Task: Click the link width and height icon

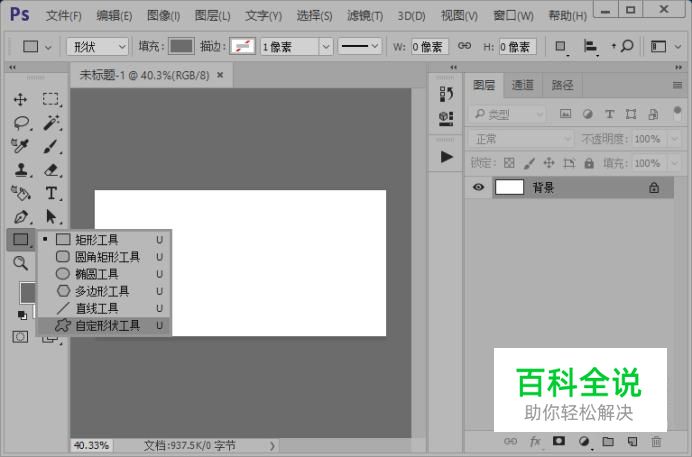Action: [464, 46]
